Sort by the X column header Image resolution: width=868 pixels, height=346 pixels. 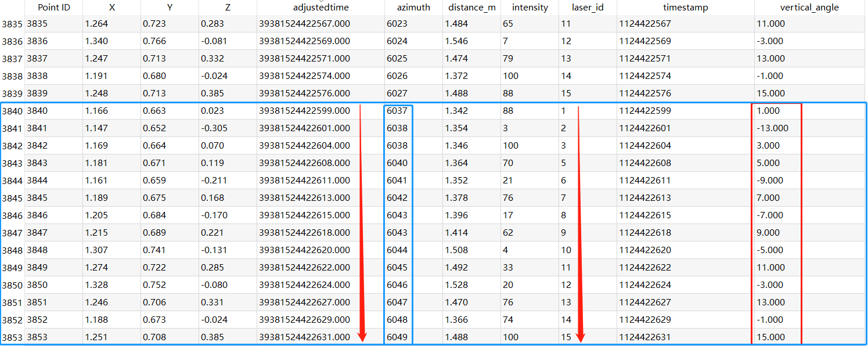[x=111, y=8]
